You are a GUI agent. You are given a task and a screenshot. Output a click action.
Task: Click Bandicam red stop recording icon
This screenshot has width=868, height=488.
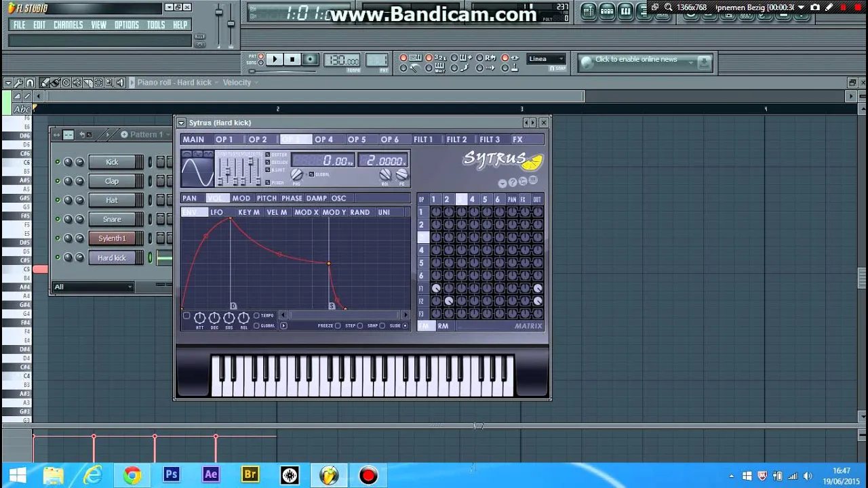[858, 7]
